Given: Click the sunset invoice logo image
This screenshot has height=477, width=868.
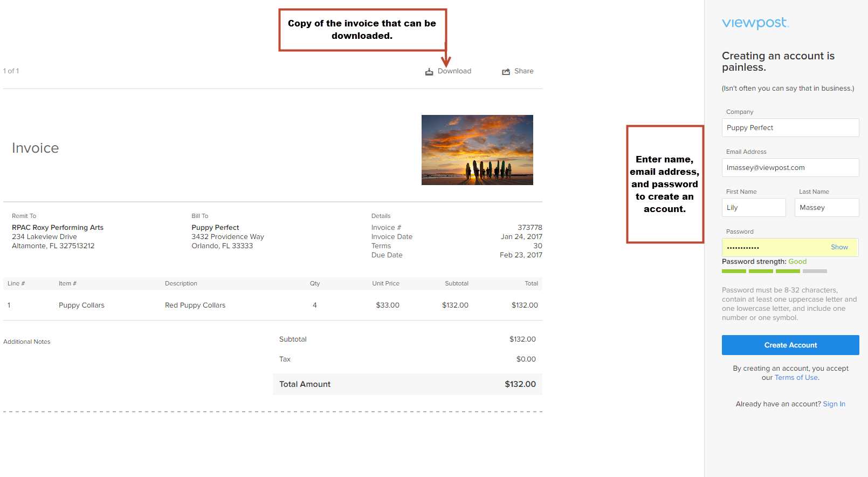Looking at the screenshot, I should (x=477, y=150).
